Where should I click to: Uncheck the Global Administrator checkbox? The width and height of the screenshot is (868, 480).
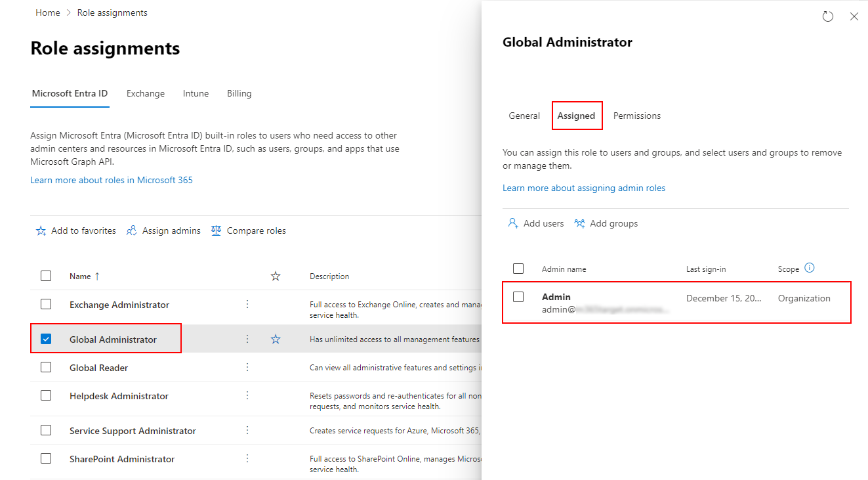(45, 338)
